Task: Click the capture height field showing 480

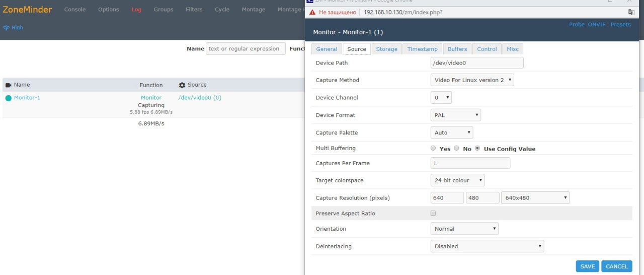Action: [483, 198]
